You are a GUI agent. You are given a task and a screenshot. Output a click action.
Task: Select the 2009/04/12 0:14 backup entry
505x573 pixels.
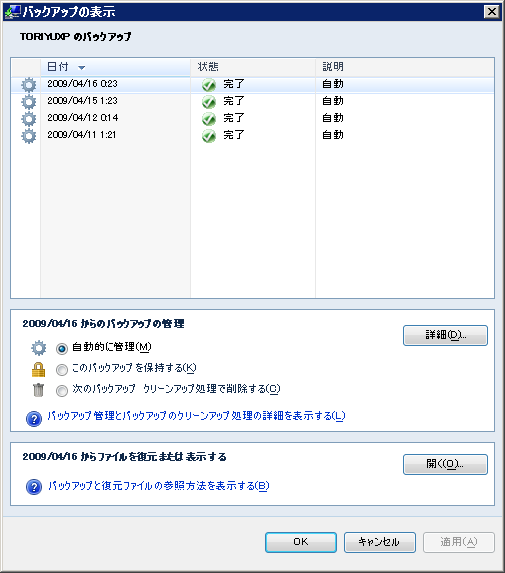coord(252,118)
